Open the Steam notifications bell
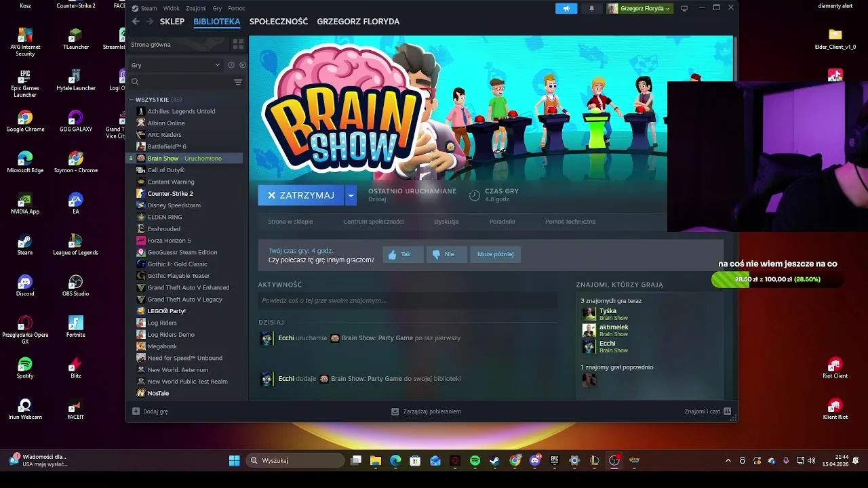868x488 pixels. tap(591, 8)
